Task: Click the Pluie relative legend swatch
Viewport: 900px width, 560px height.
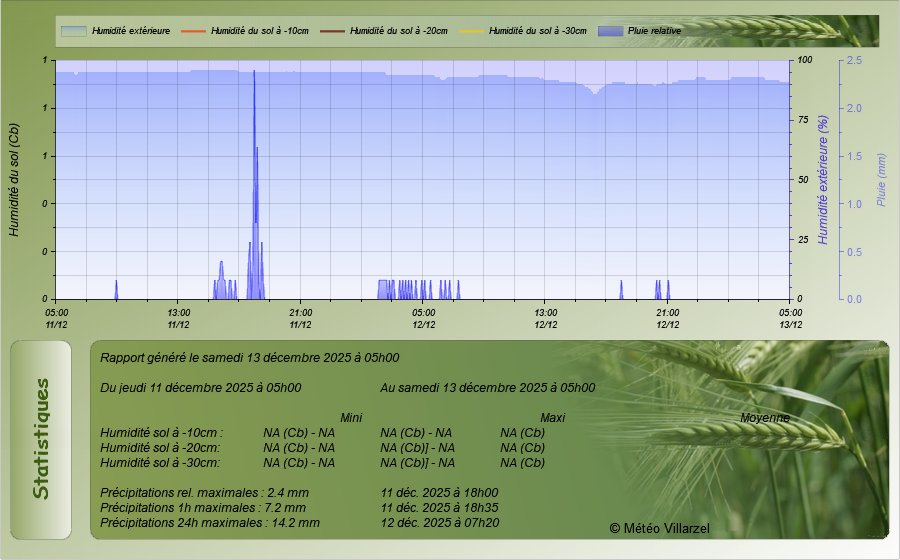Action: (609, 31)
